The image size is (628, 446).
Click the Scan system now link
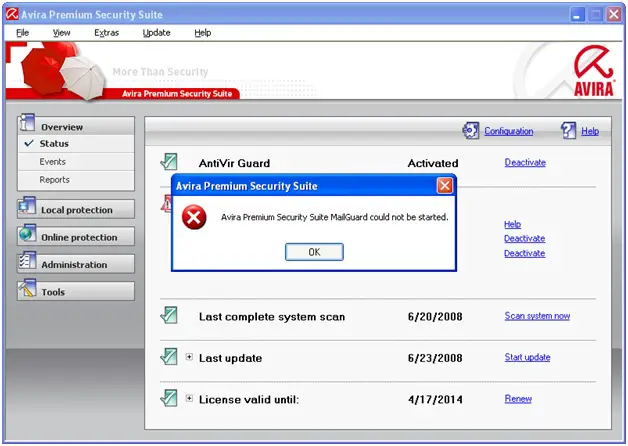[x=537, y=316]
